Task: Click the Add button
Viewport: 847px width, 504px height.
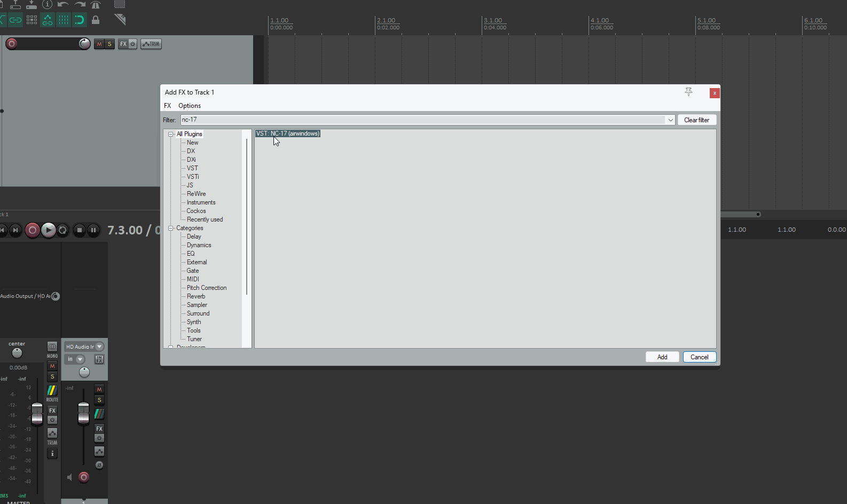Action: tap(662, 357)
